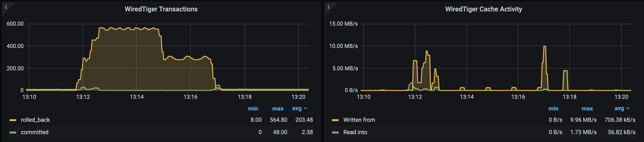Viewport: 644px width, 142px height.
Task: Sort Transactions legend by min column
Action: point(253,109)
